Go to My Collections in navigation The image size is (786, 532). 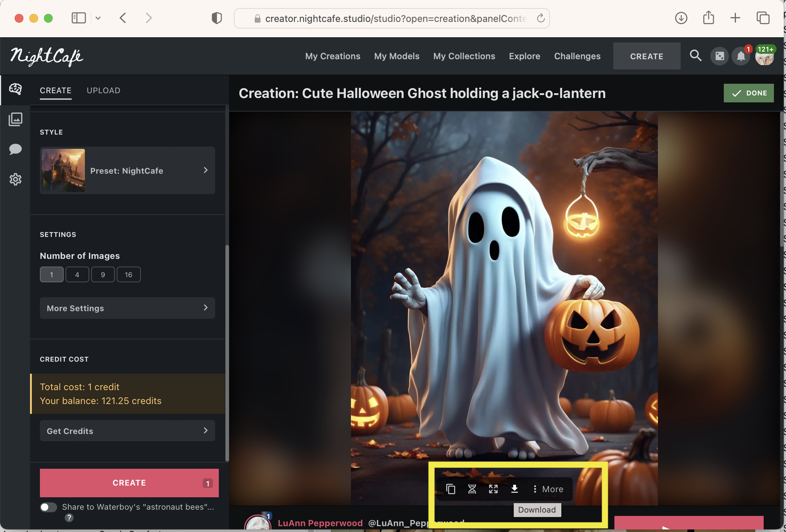464,56
